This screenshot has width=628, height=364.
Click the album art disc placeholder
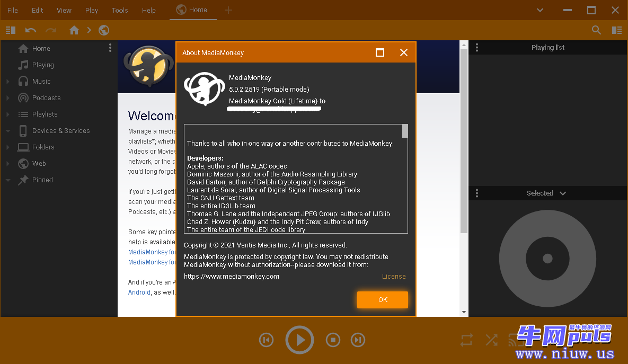(547, 259)
